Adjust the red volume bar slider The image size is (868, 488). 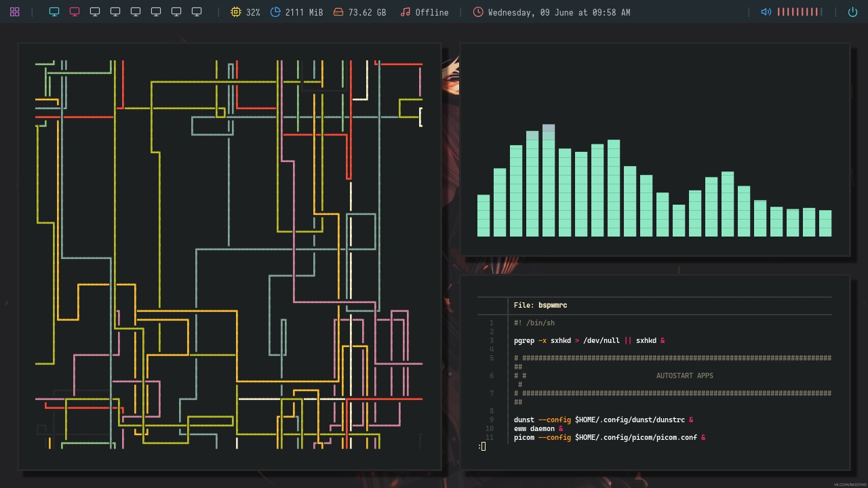point(799,12)
